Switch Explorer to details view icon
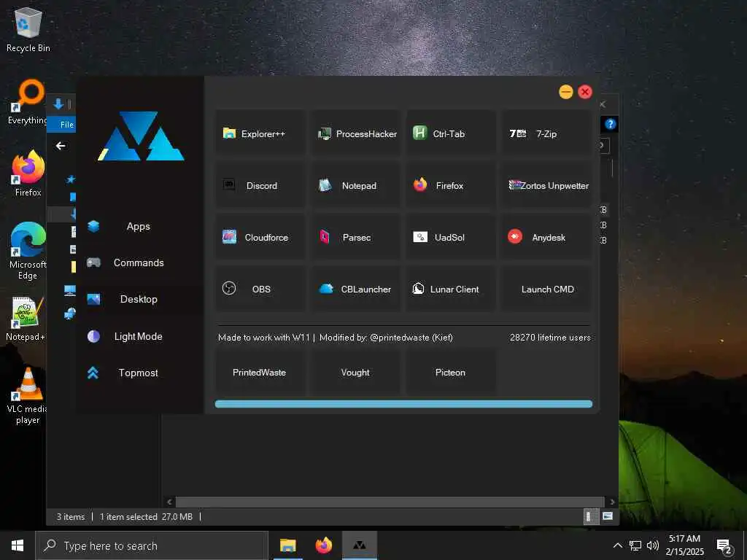 [x=589, y=516]
